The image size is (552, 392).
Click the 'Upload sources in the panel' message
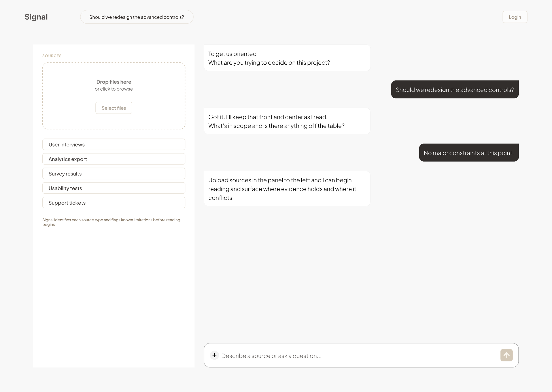(x=287, y=189)
